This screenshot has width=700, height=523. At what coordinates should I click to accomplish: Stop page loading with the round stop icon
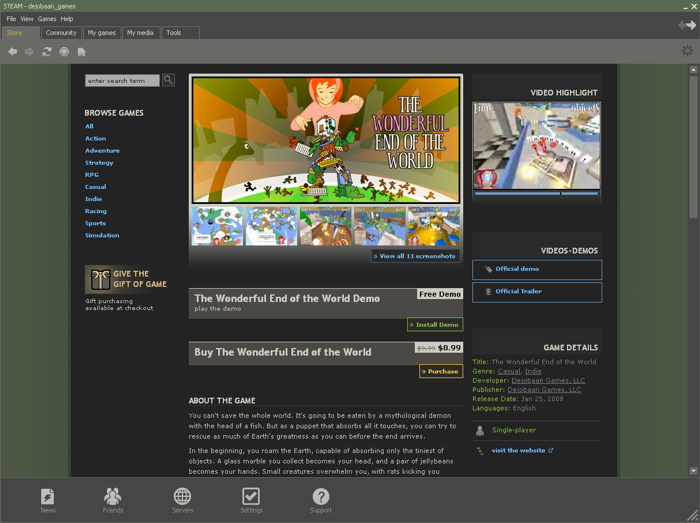click(x=64, y=52)
